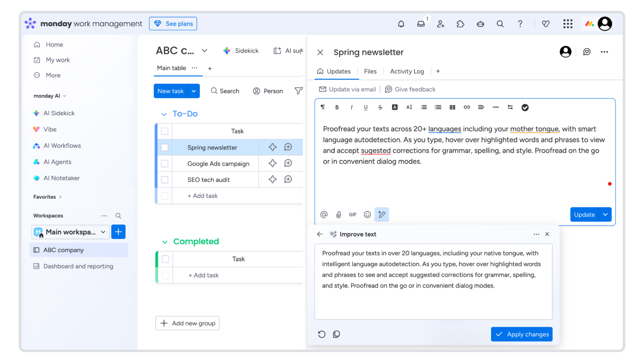Switch to the Files tab

coord(370,71)
